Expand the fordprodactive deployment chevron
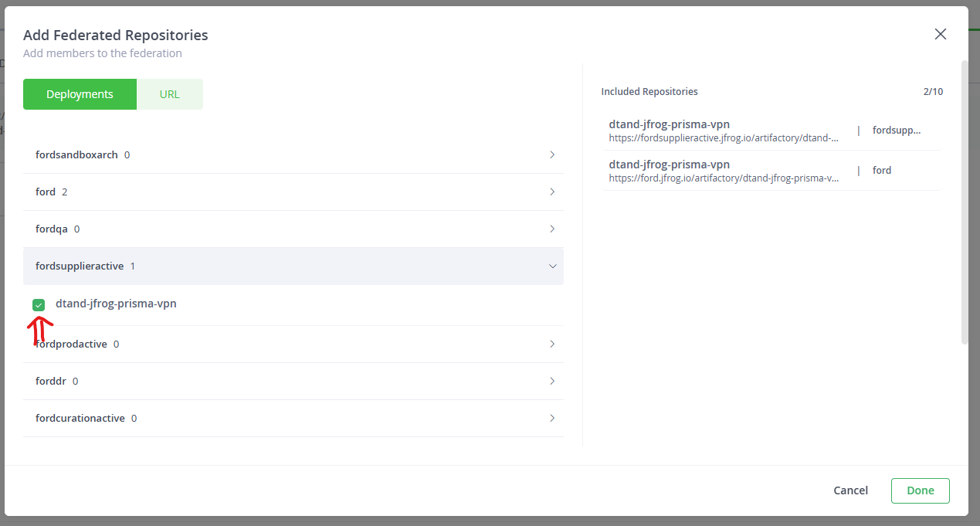980x526 pixels. [x=552, y=344]
